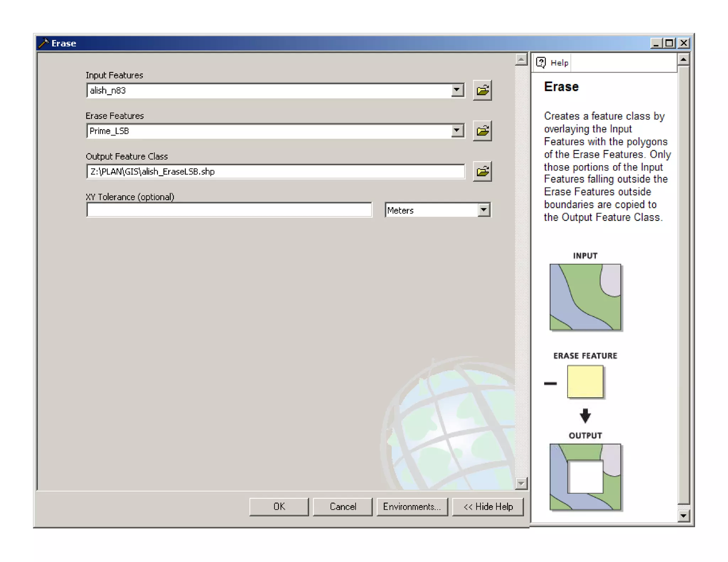This screenshot has height=562, width=728.
Task: Click Hide Help button
Action: (x=488, y=507)
